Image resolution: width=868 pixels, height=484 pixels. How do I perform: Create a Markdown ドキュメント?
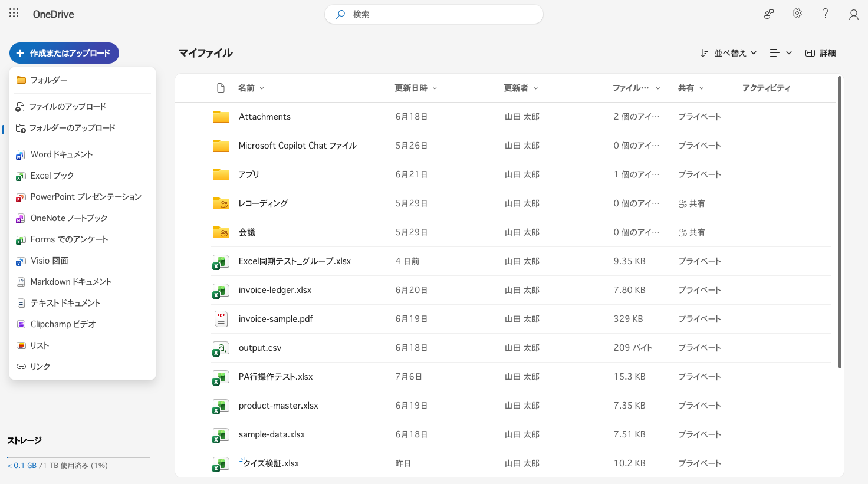83,282
